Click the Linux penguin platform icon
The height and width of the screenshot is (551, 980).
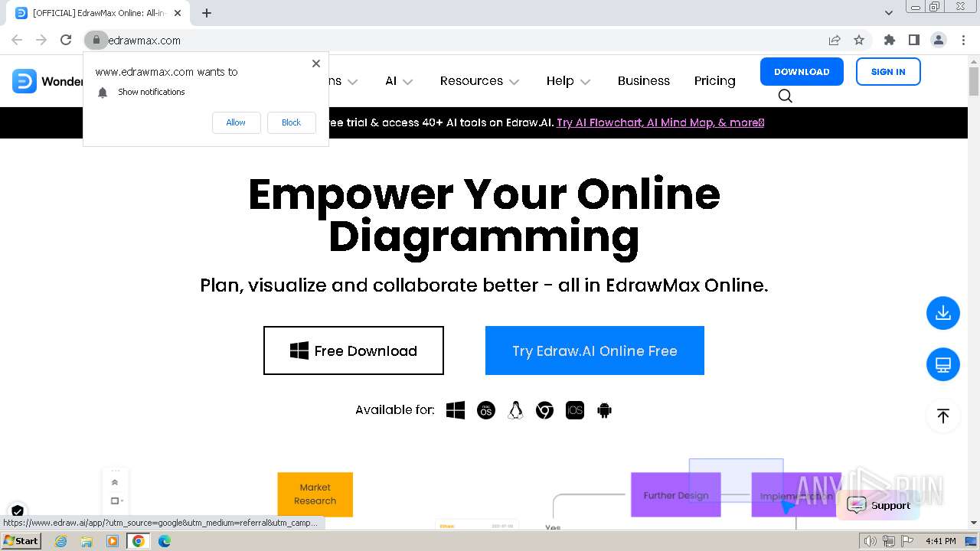(x=515, y=410)
